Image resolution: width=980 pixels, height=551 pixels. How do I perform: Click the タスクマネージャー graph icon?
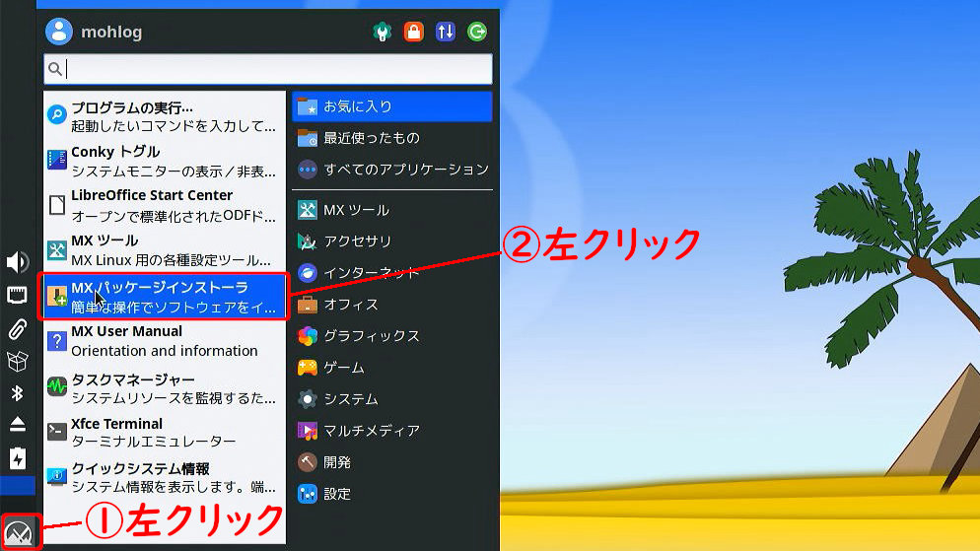pos(57,386)
